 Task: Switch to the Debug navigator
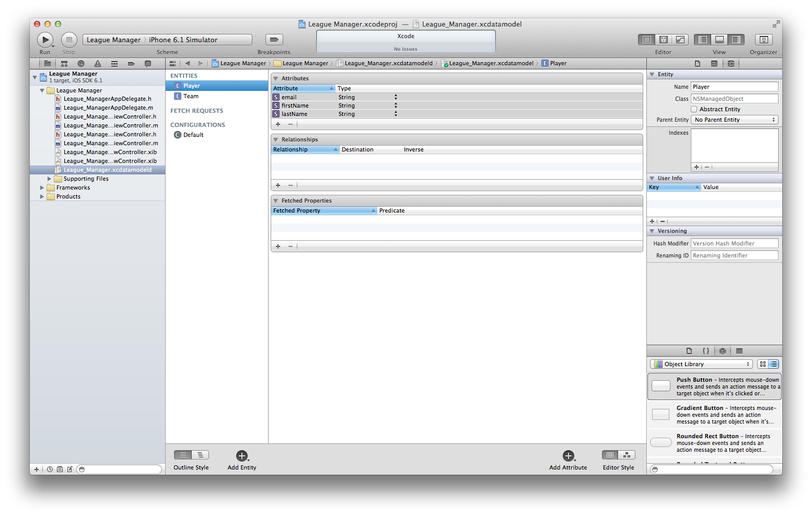click(x=114, y=64)
